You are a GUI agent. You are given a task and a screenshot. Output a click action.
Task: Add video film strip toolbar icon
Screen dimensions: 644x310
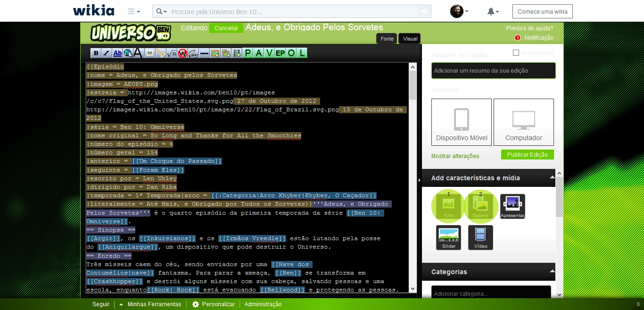click(237, 53)
